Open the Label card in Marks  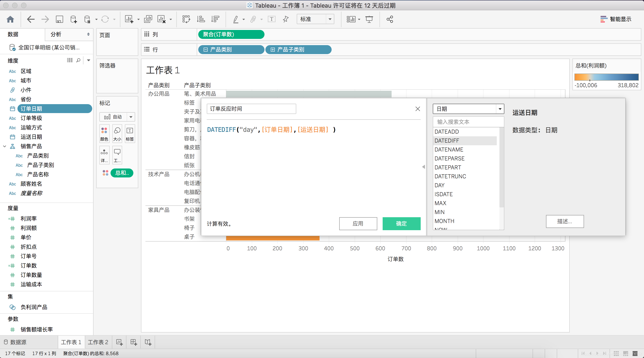pyautogui.click(x=130, y=134)
